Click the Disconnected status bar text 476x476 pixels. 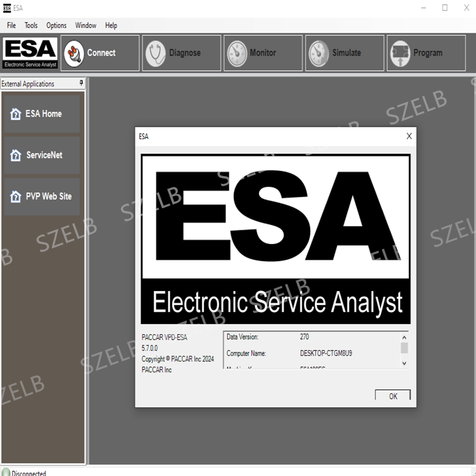29,473
